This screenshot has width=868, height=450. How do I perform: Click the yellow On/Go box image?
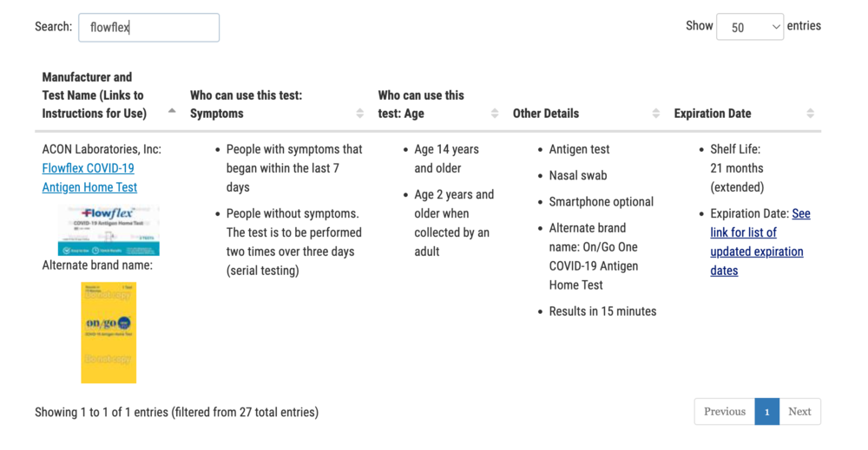[108, 332]
